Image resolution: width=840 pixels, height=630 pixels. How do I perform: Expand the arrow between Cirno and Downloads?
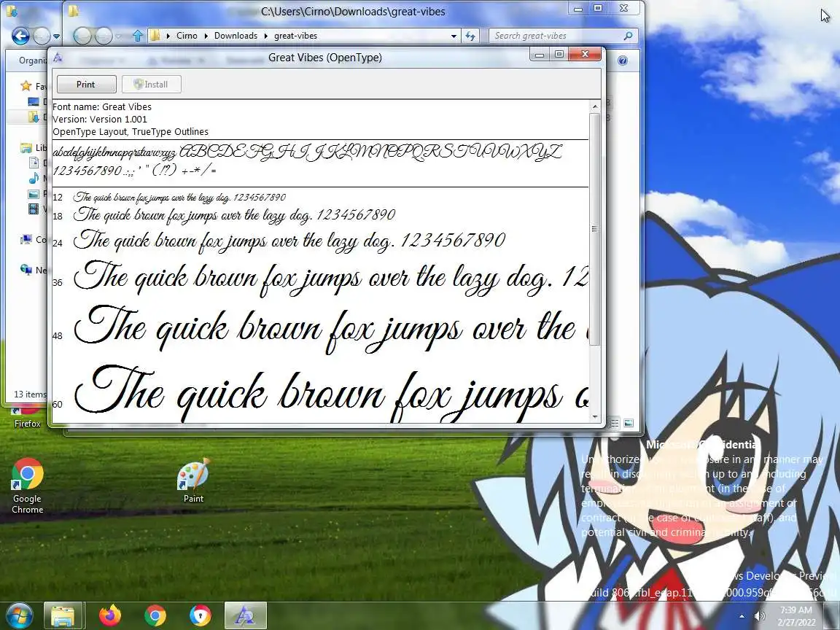pyautogui.click(x=206, y=36)
